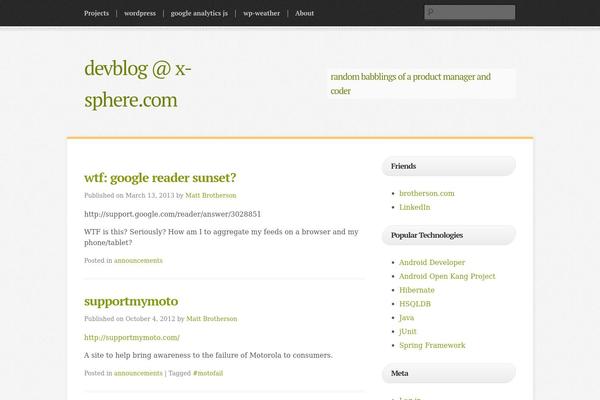Open announcements category under google reader post
The width and height of the screenshot is (600, 400).
click(x=138, y=260)
